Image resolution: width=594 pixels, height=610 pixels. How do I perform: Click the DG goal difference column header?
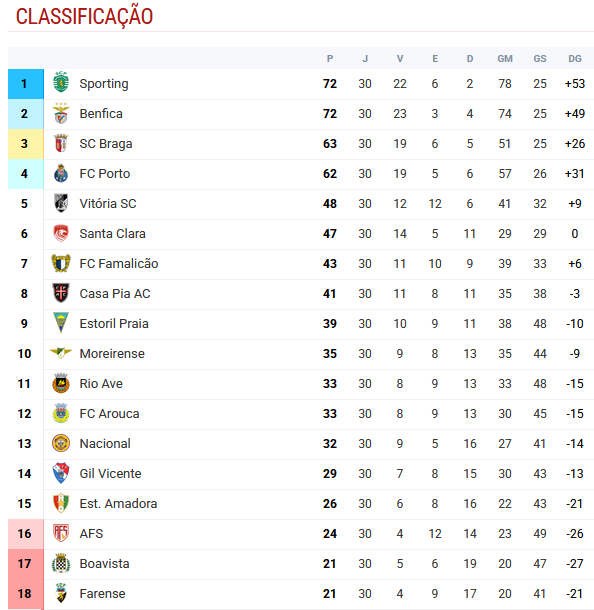click(x=575, y=59)
